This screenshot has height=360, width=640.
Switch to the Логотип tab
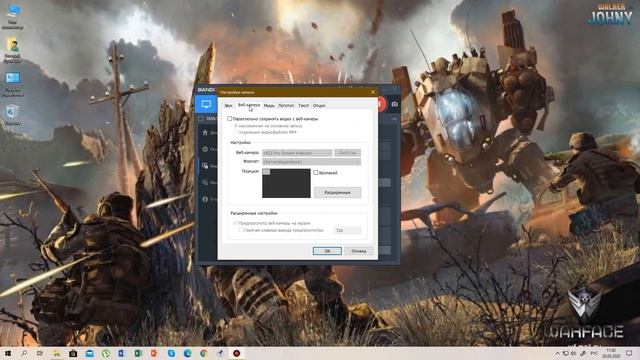286,105
